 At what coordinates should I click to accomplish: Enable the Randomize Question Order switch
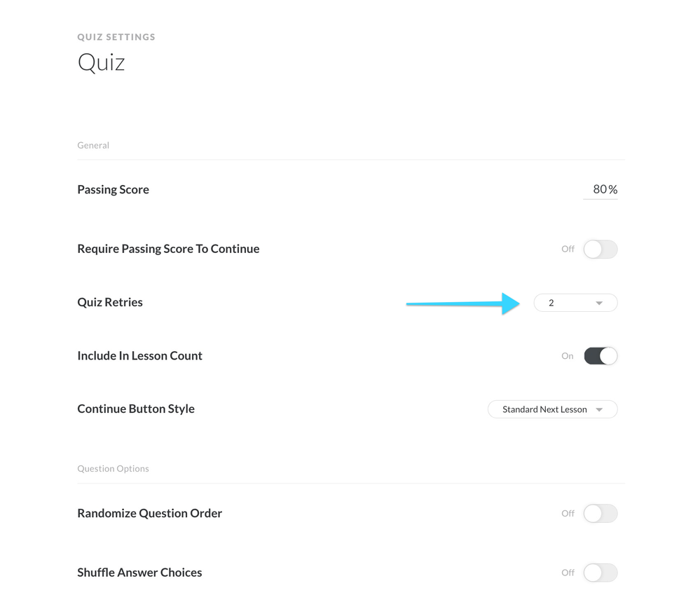pos(601,514)
